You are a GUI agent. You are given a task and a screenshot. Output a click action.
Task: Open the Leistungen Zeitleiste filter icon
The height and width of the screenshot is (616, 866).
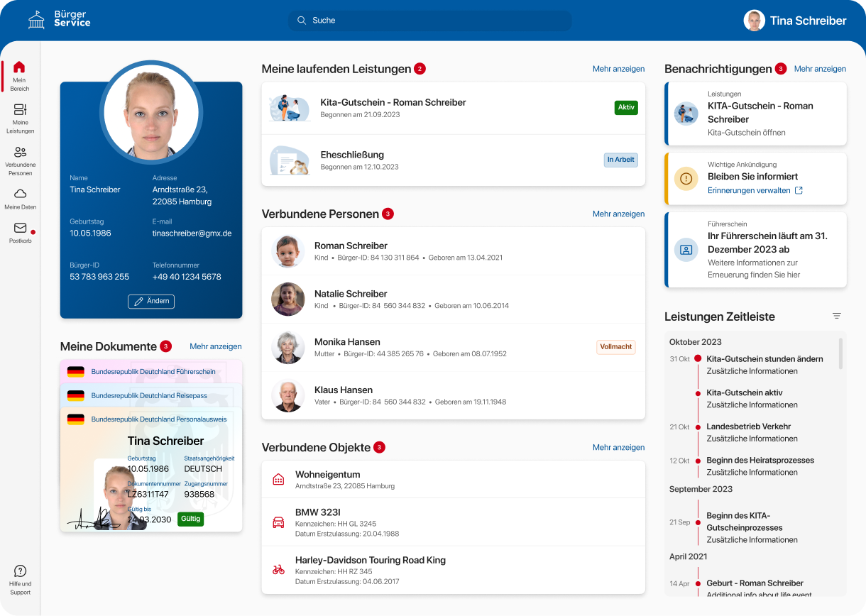pos(837,316)
